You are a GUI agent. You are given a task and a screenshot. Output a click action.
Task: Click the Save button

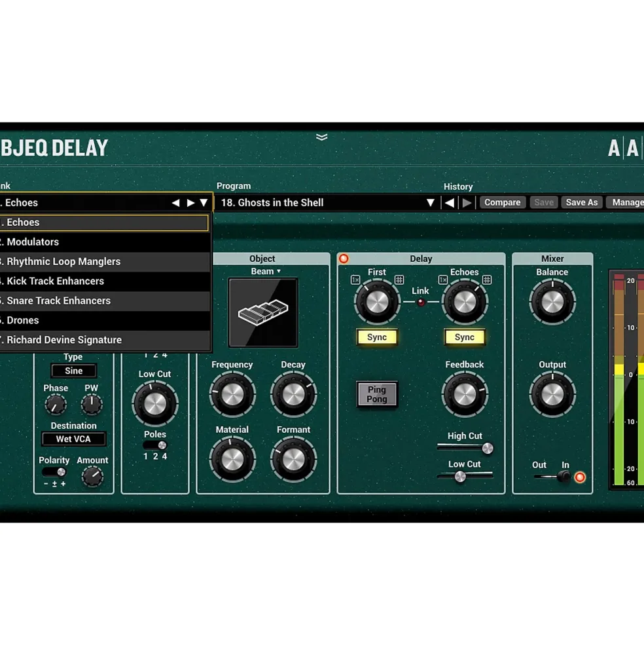click(544, 202)
